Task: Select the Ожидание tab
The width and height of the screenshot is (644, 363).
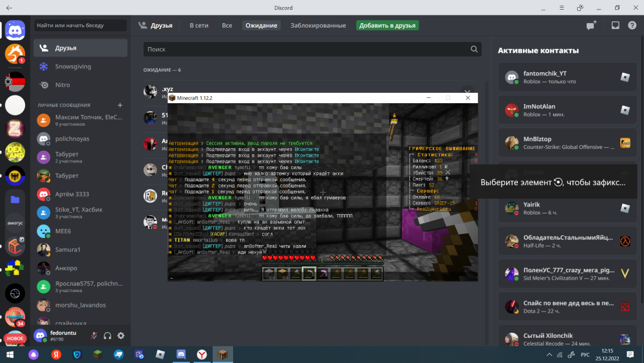Action: point(261,26)
